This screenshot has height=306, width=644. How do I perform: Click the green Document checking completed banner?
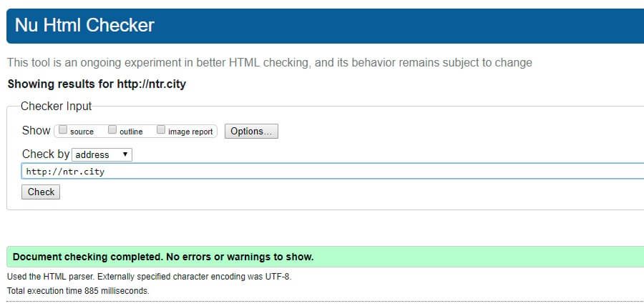[x=326, y=257]
